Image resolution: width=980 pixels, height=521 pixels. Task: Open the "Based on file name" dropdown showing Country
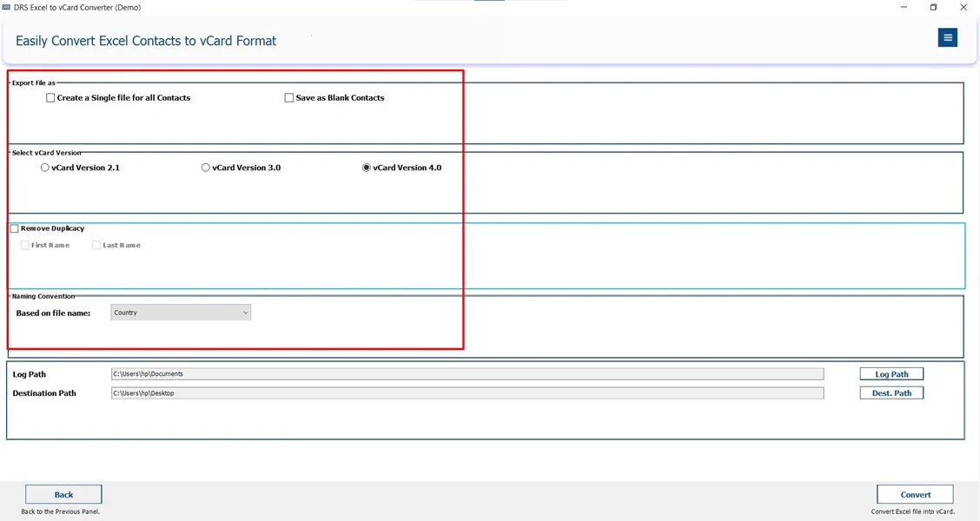[180, 312]
